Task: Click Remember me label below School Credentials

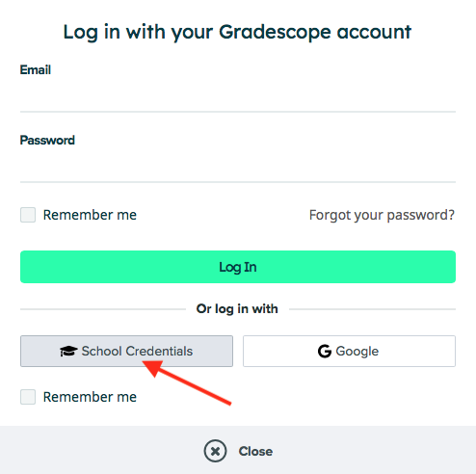Action: point(90,397)
